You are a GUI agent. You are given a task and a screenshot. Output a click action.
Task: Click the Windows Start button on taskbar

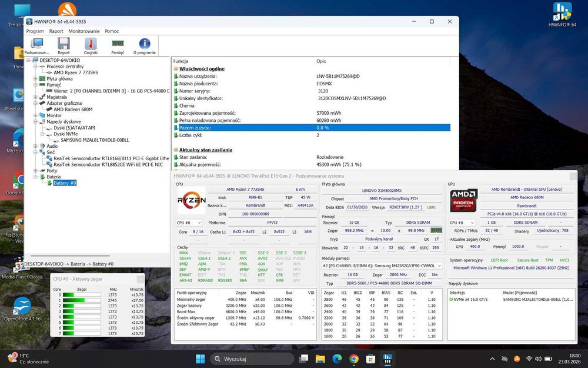(x=201, y=359)
